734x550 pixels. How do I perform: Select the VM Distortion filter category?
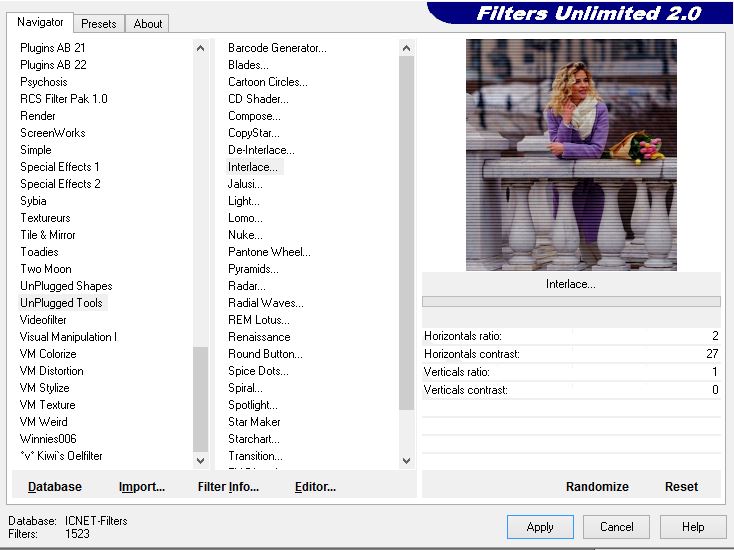click(x=52, y=371)
